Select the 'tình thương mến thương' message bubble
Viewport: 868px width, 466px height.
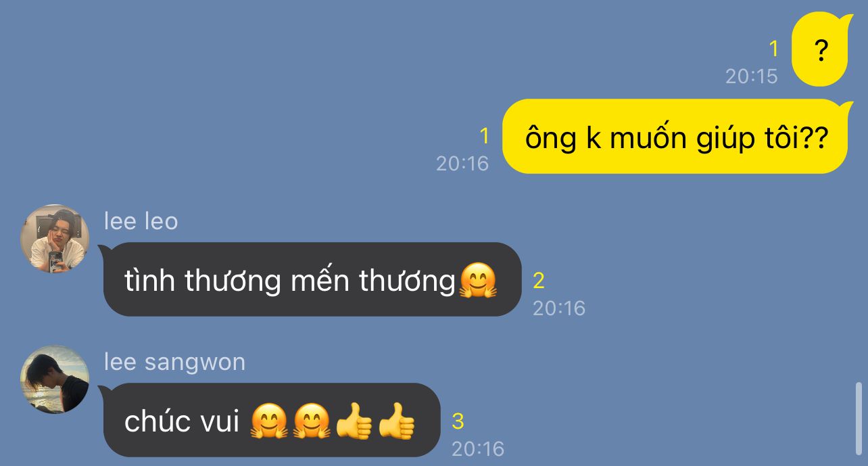312,279
